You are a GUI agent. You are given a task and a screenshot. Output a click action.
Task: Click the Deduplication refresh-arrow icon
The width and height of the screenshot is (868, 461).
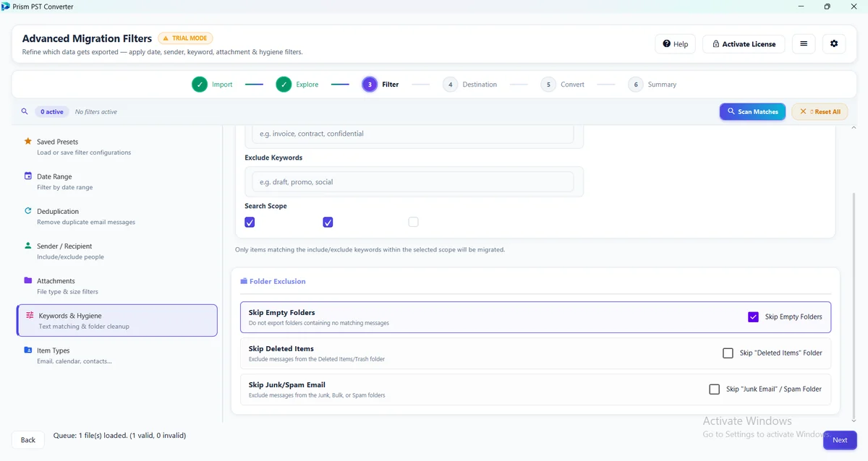pos(28,211)
